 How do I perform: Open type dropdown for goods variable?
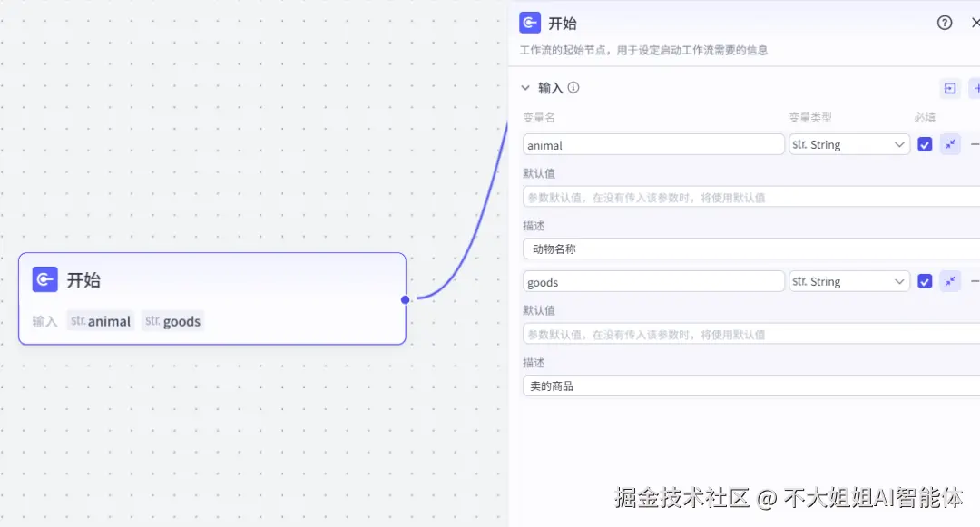(848, 281)
